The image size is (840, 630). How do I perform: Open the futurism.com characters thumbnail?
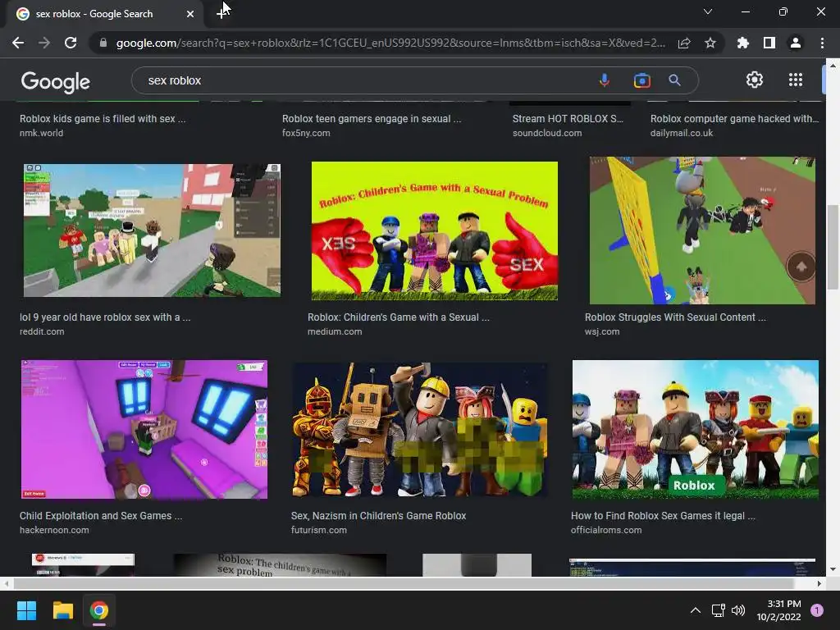(x=420, y=430)
